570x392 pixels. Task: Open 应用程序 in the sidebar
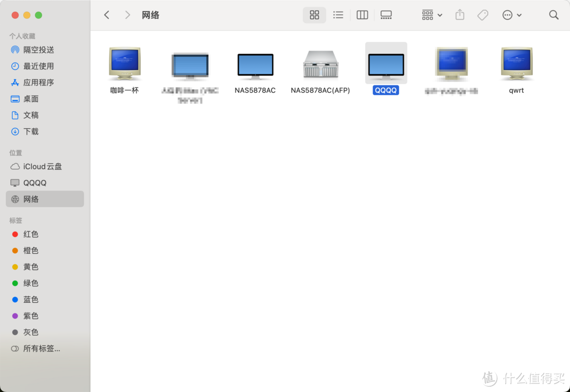[x=45, y=82]
